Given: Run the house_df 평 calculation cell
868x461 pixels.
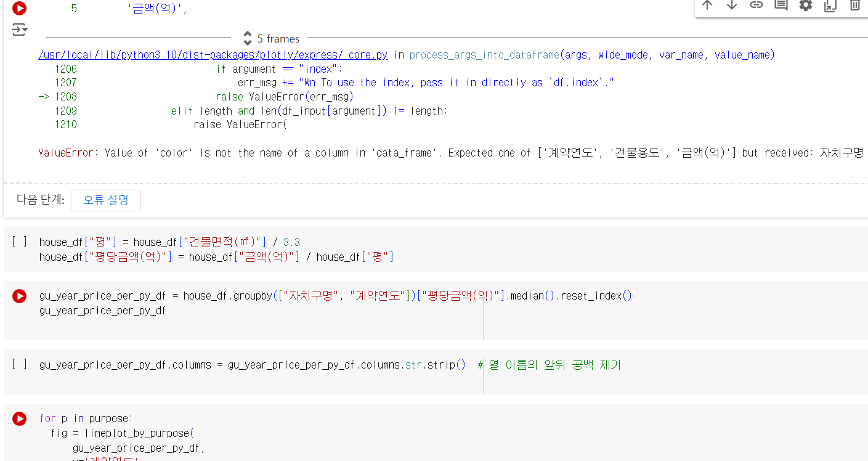Looking at the screenshot, I should 20,242.
